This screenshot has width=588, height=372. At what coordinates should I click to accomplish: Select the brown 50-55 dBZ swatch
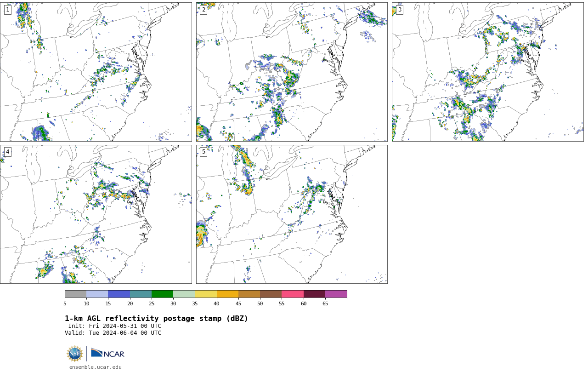pos(271,294)
